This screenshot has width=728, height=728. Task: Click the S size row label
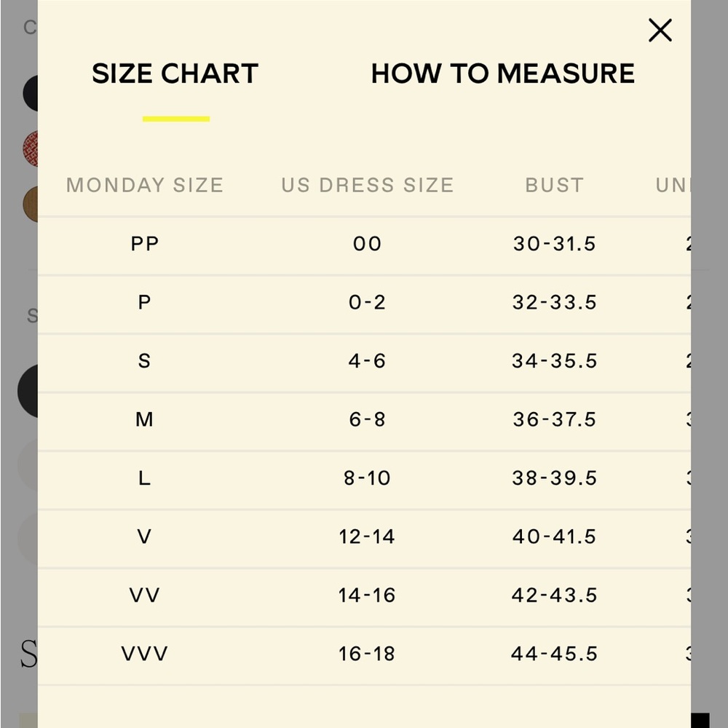(144, 361)
